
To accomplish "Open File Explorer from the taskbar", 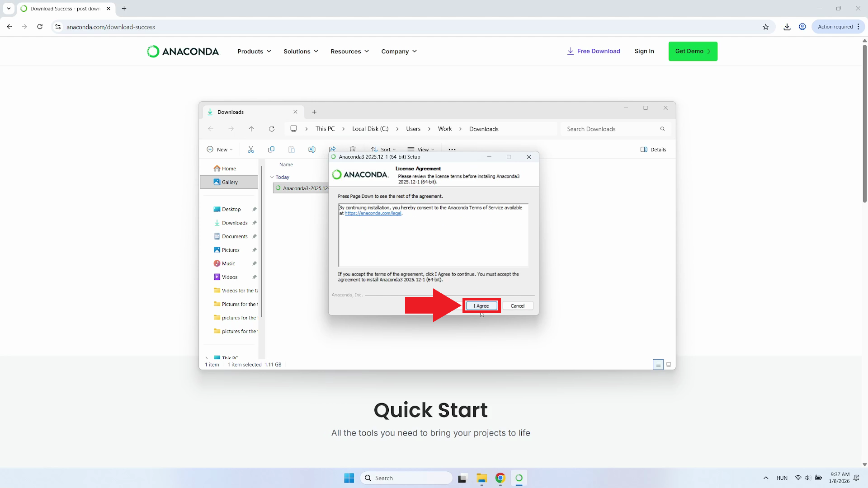I will (x=481, y=478).
